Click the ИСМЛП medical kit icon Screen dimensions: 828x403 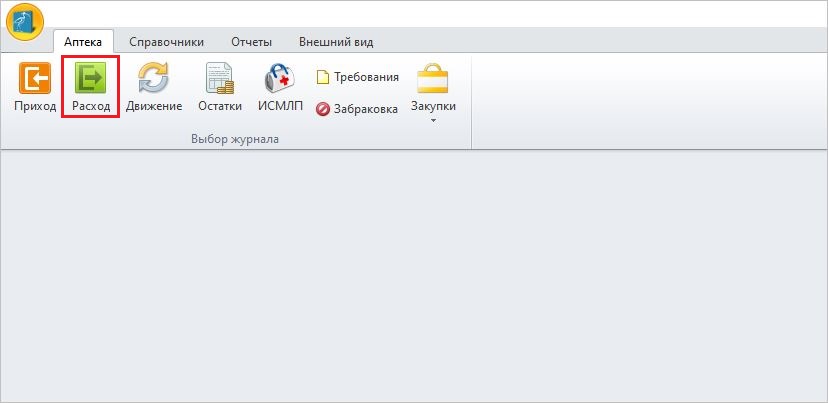click(x=279, y=79)
